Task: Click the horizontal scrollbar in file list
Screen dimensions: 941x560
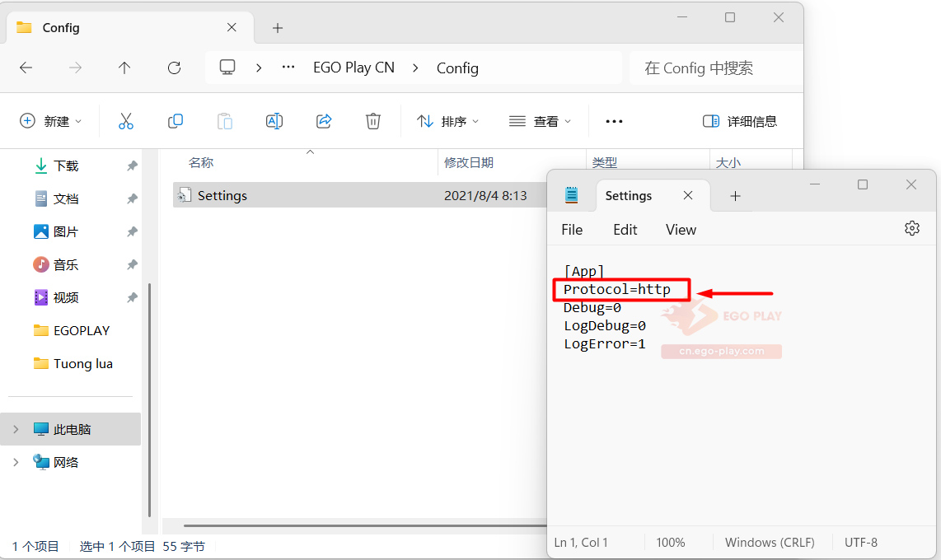Action: 365,526
